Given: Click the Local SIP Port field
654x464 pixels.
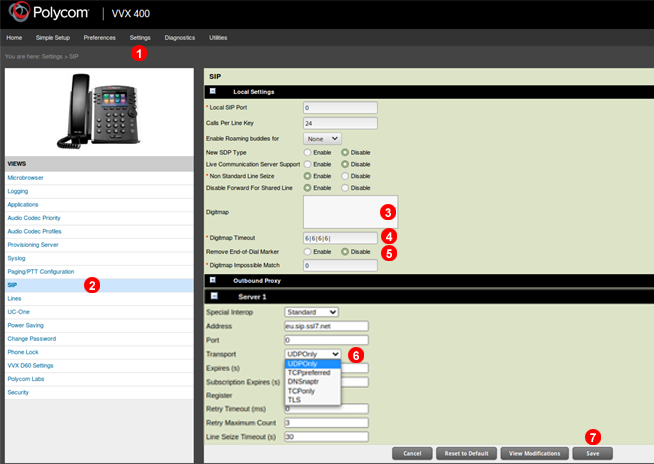Looking at the screenshot, I should click(340, 108).
